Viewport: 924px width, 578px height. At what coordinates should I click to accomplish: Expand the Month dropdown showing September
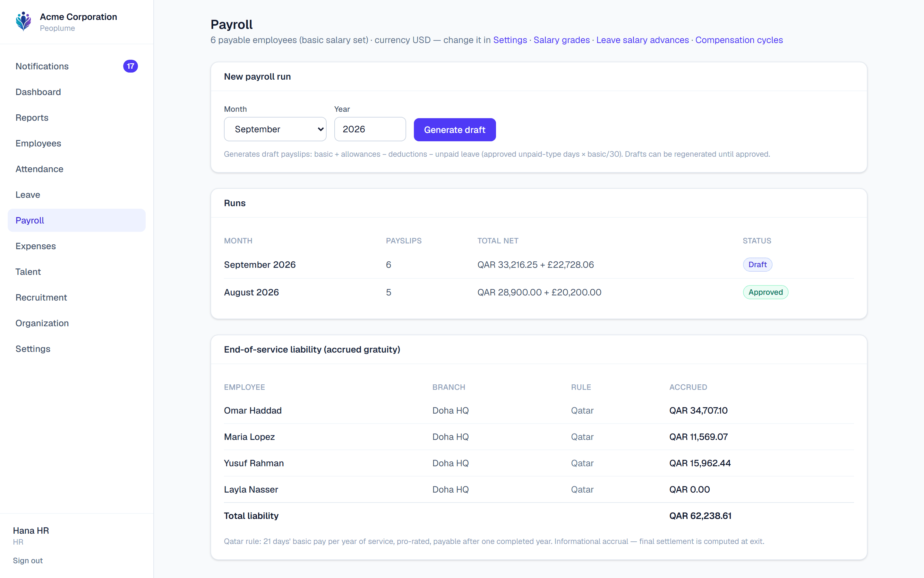(x=275, y=129)
